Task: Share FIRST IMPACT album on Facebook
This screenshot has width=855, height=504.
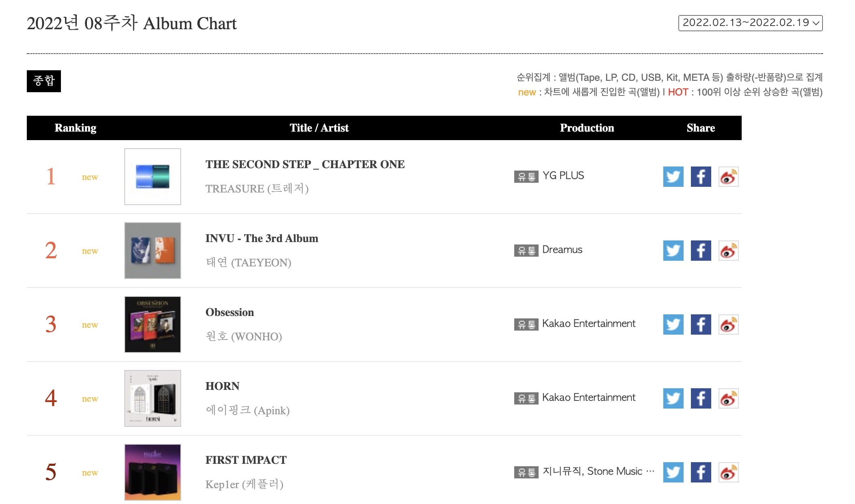Action: 701,472
